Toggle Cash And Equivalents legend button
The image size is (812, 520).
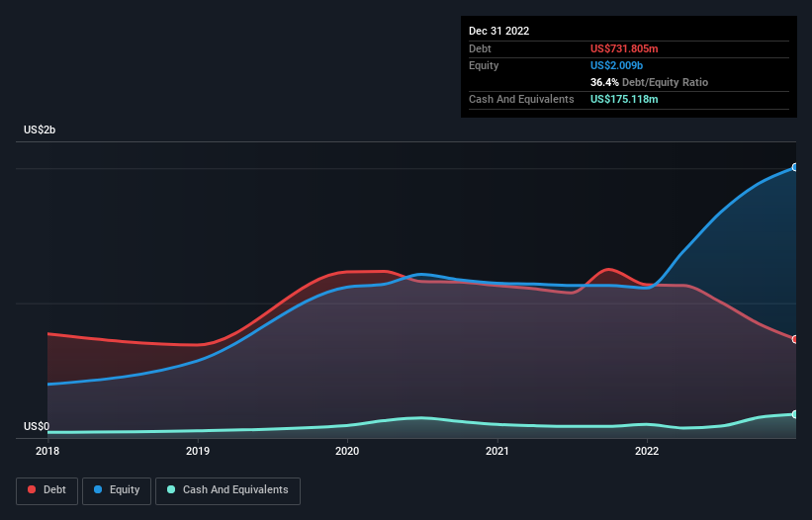point(227,490)
